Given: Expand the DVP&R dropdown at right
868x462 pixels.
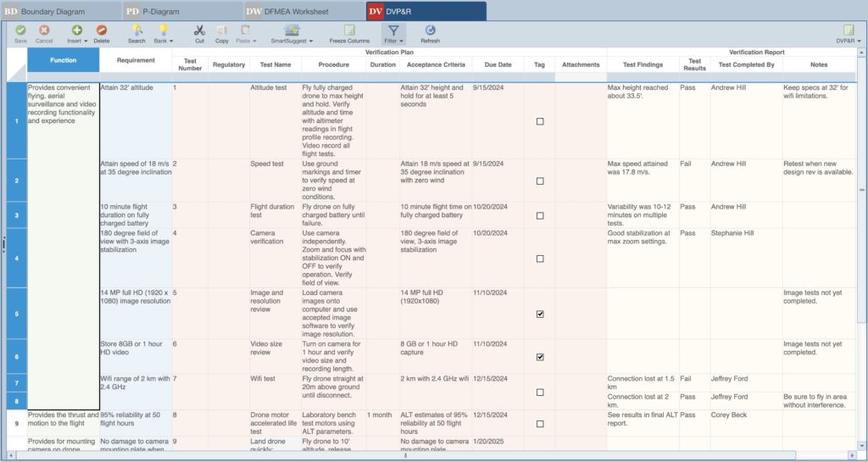Looking at the screenshot, I should (859, 41).
